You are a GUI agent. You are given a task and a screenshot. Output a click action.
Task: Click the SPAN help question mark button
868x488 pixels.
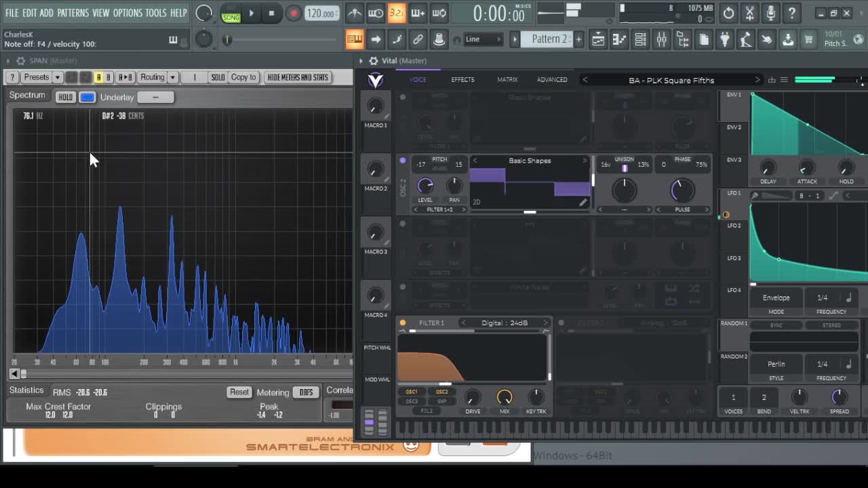pyautogui.click(x=12, y=77)
